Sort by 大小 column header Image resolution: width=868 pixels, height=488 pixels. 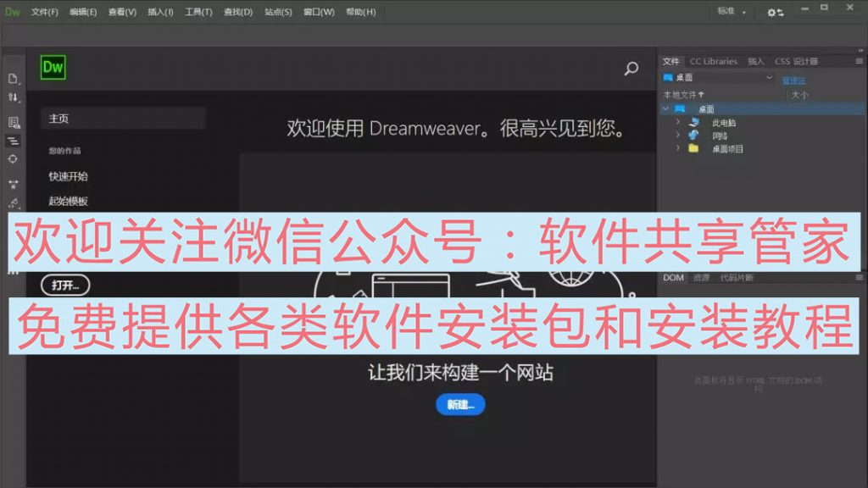pyautogui.click(x=800, y=95)
